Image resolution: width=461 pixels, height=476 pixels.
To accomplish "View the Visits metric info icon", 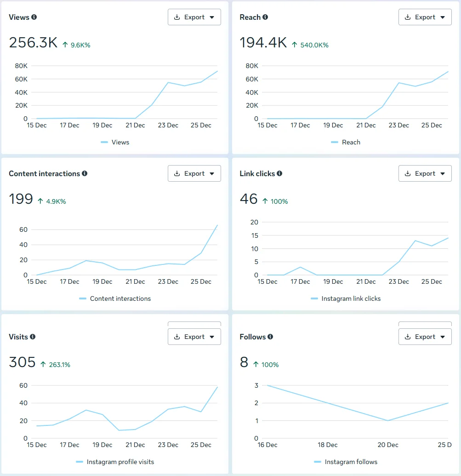I will (32, 337).
